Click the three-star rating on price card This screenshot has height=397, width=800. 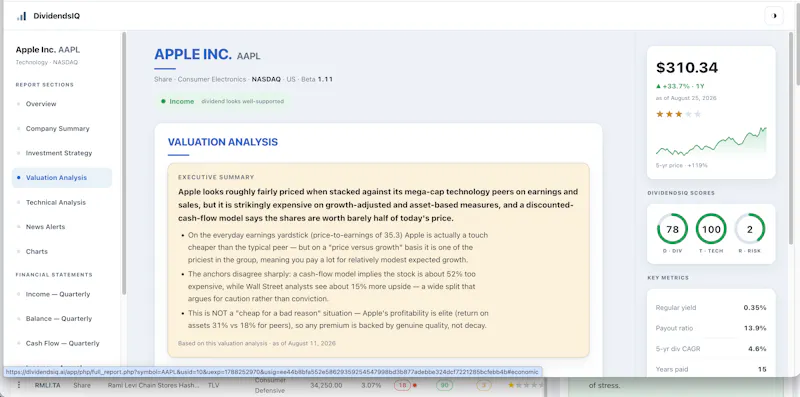(679, 114)
